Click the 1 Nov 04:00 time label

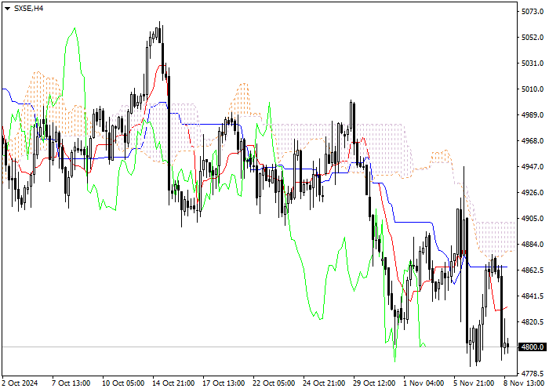[x=424, y=383]
